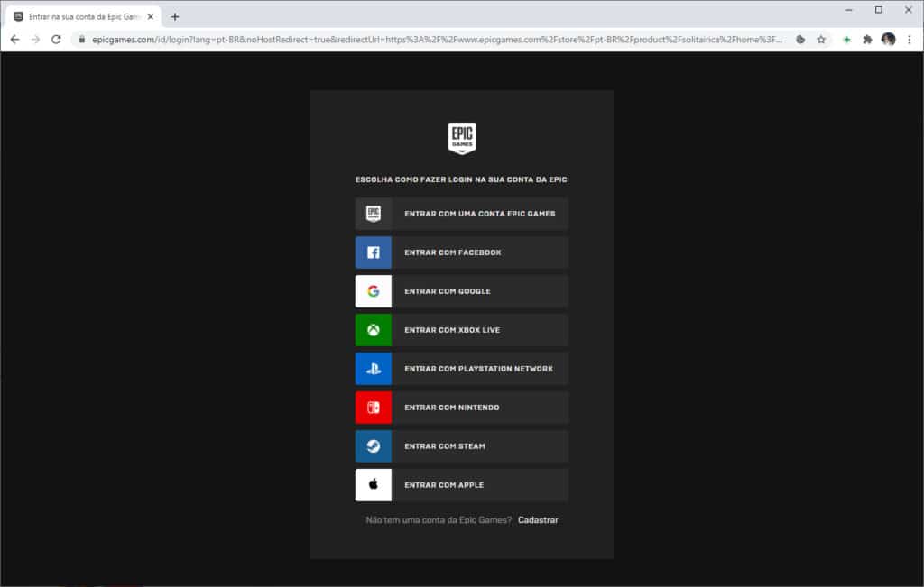Click the red Nintendo Switch icon

[x=373, y=408]
